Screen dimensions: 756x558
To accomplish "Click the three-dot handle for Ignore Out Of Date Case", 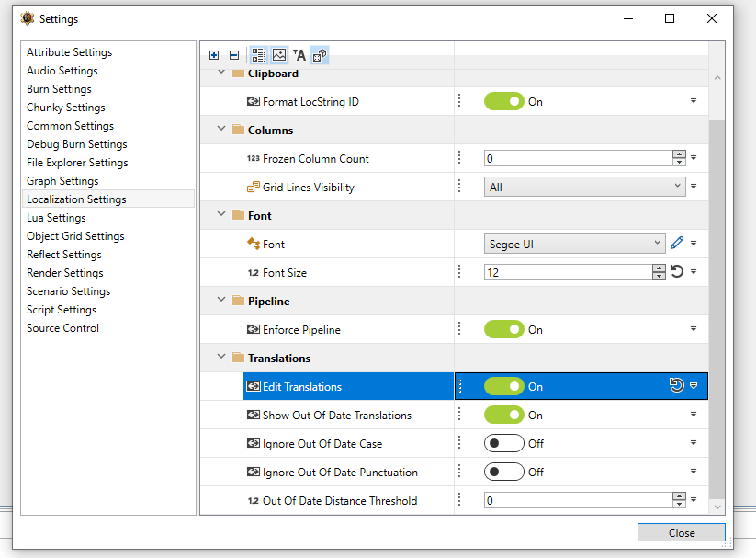I will (x=459, y=443).
